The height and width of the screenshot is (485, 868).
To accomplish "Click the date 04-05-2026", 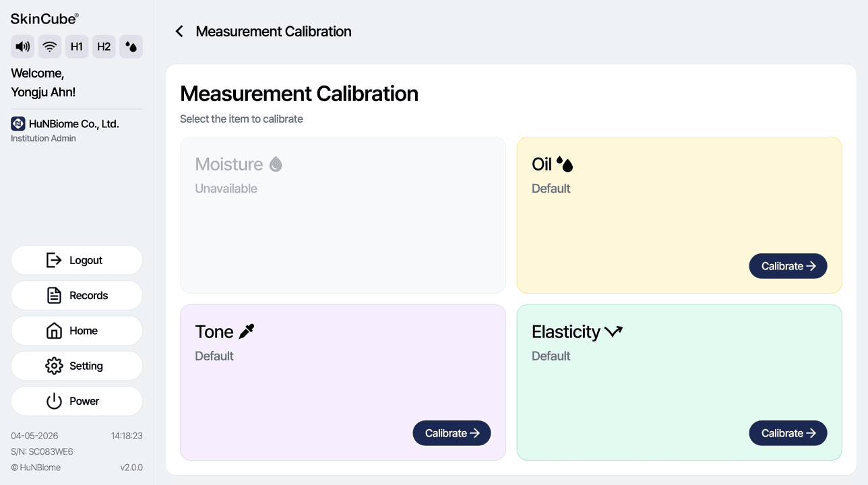I will tap(34, 436).
